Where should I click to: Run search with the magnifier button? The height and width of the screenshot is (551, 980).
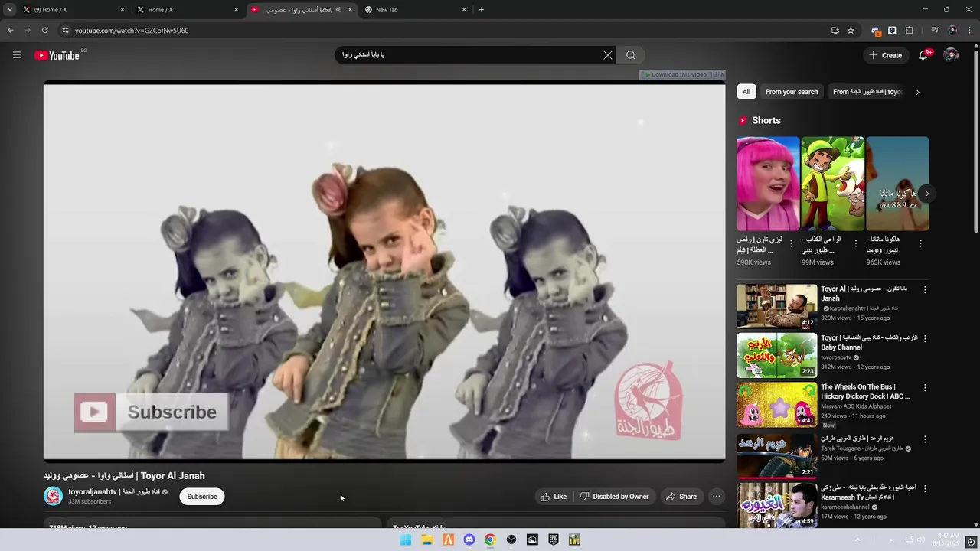[x=631, y=55]
